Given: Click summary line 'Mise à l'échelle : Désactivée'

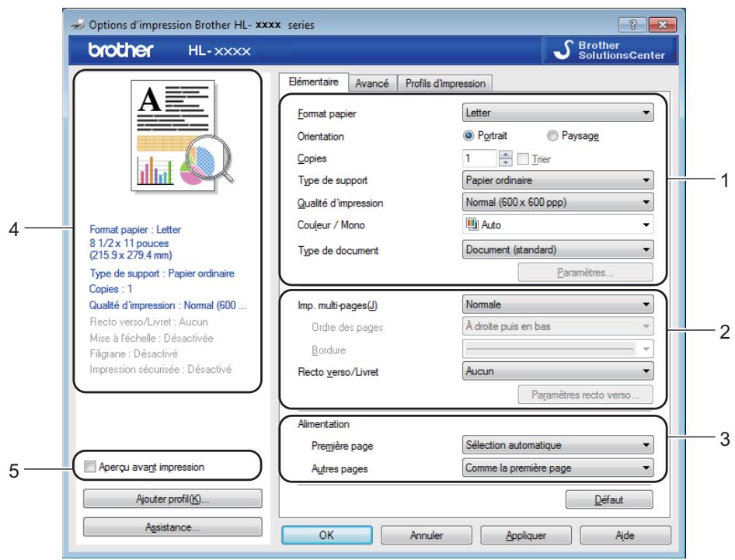Looking at the screenshot, I should [152, 338].
